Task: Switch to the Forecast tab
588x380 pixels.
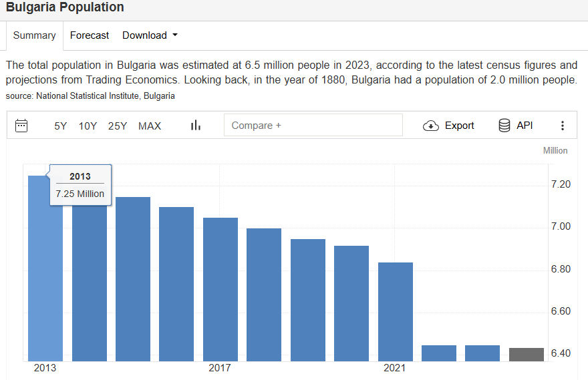Action: tap(90, 35)
